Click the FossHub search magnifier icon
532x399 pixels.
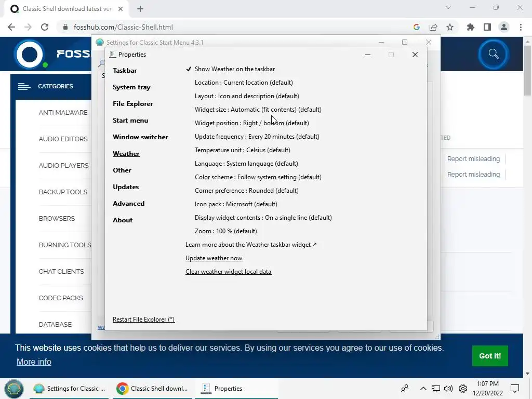494,54
